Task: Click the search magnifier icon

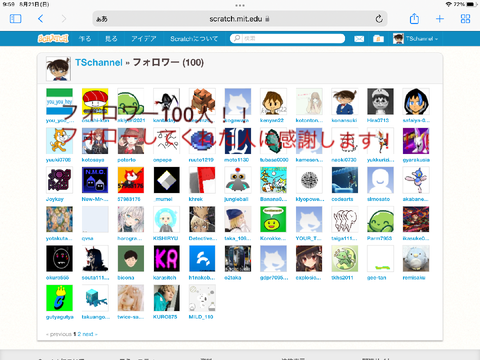Action: 237,39
